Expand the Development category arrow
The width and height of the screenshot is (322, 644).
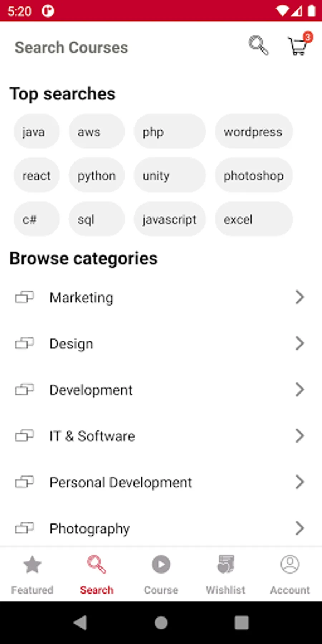(299, 390)
